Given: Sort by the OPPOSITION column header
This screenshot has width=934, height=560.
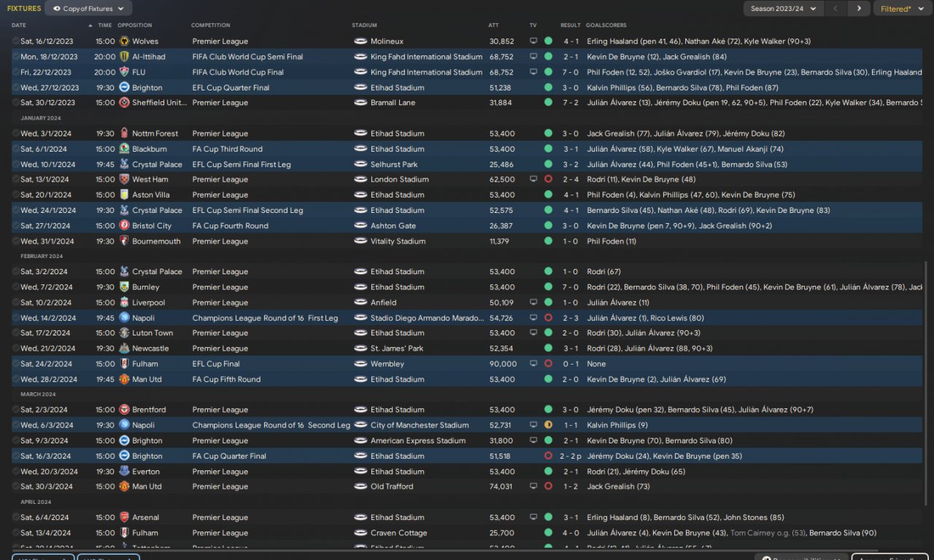Looking at the screenshot, I should coord(135,26).
